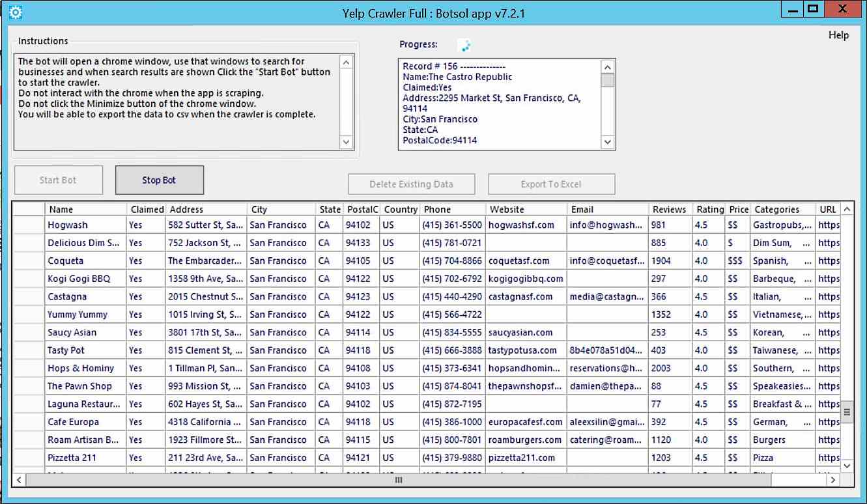
Task: Click the 1904 reviews cell
Action: [x=670, y=261]
